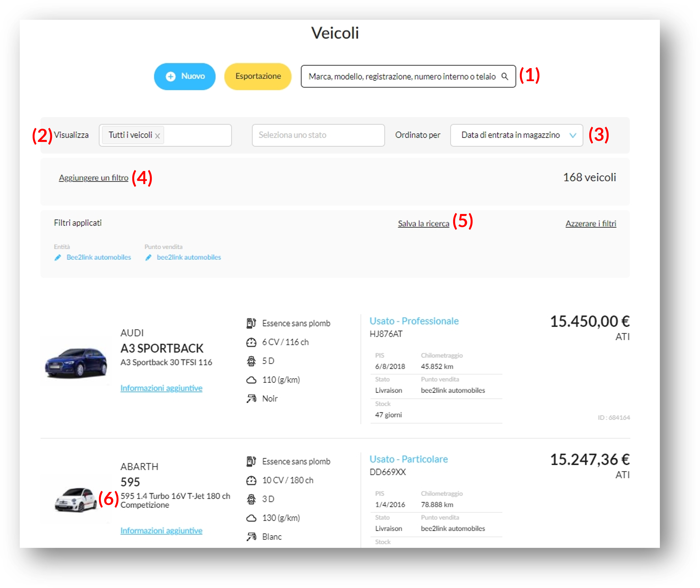The height and width of the screenshot is (588, 700).
Task: Open the Visualizza selection box
Action: click(165, 135)
